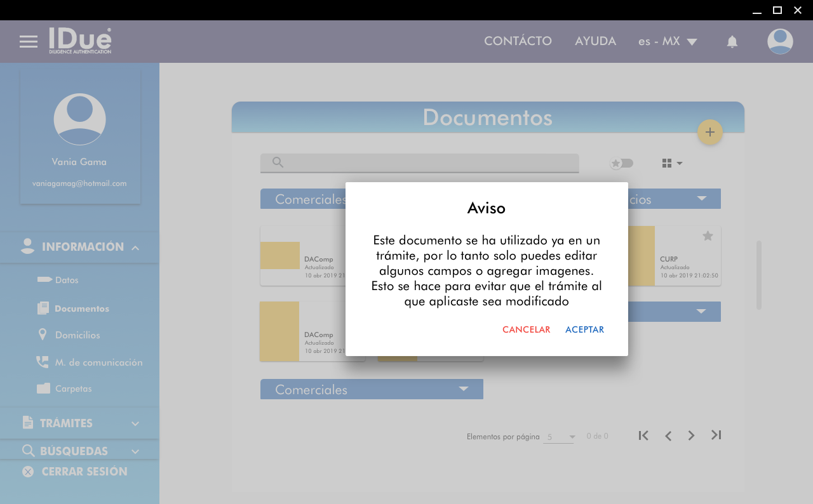Mark CURP document as favorite star

point(708,236)
